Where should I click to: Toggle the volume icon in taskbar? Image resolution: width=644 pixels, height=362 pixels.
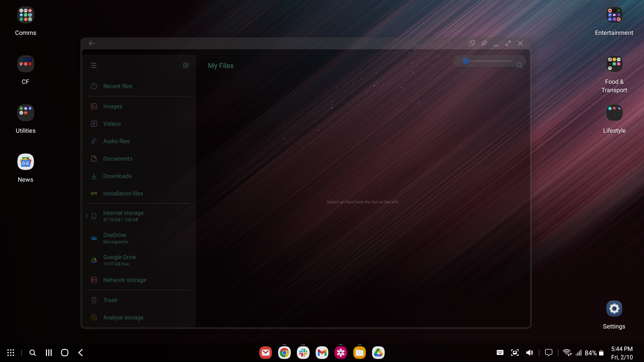pos(529,353)
